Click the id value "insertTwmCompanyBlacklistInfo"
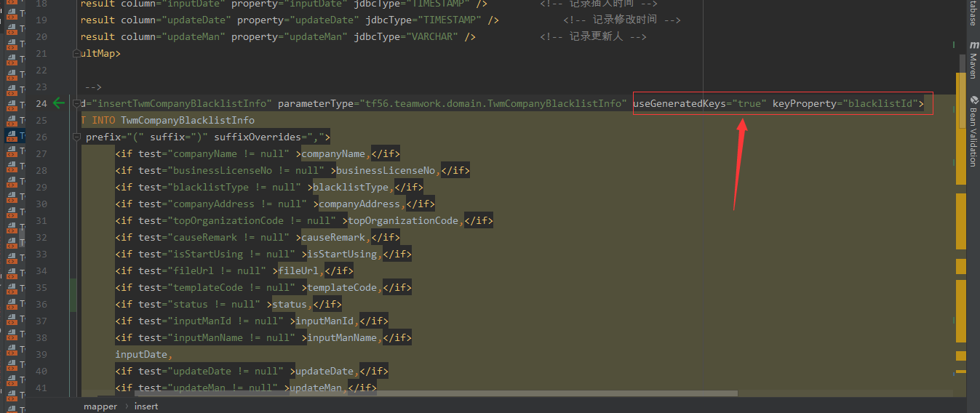This screenshot has width=980, height=413. pyautogui.click(x=182, y=103)
